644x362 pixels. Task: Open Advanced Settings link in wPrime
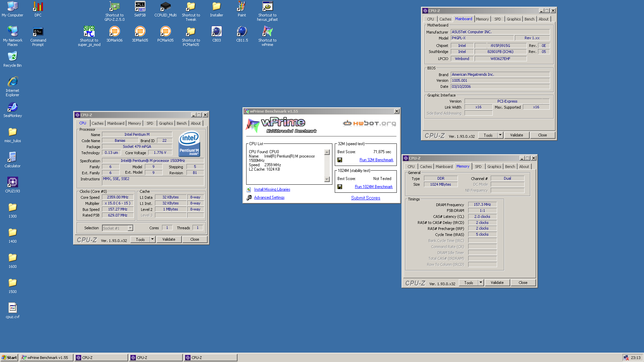[269, 197]
